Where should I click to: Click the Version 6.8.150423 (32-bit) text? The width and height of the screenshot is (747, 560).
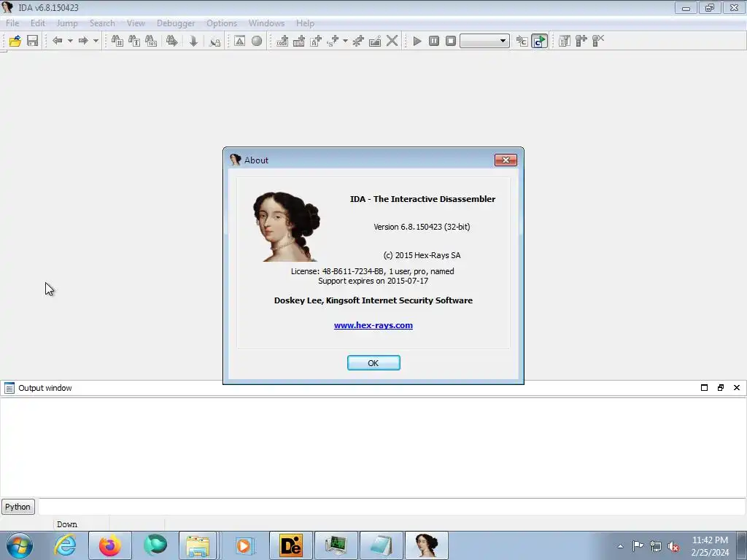coord(422,227)
